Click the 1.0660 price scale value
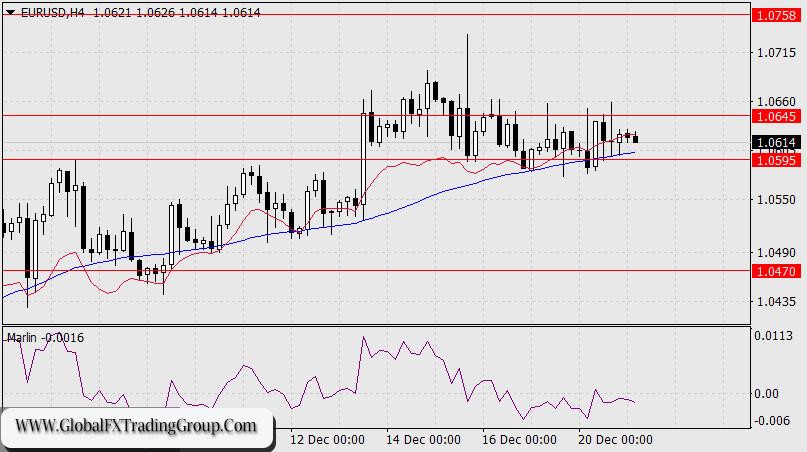 (x=776, y=101)
